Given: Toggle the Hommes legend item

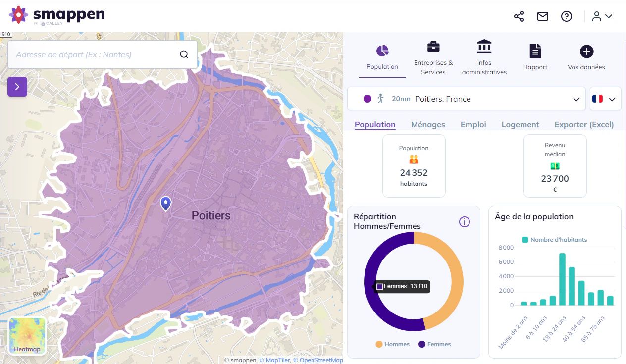Looking at the screenshot, I should coord(393,344).
